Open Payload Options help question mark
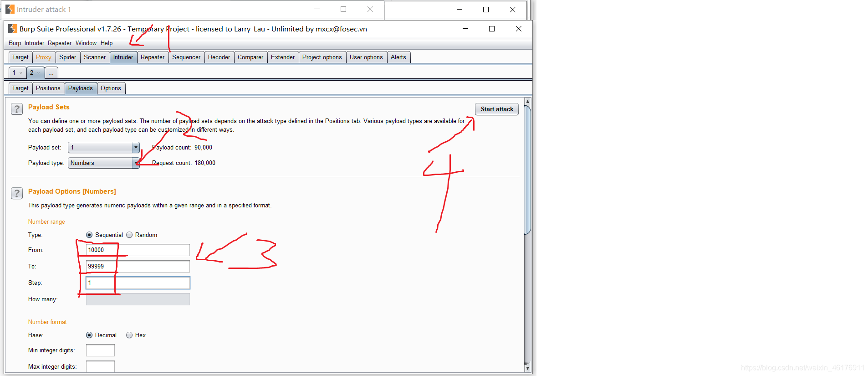 pos(17,193)
